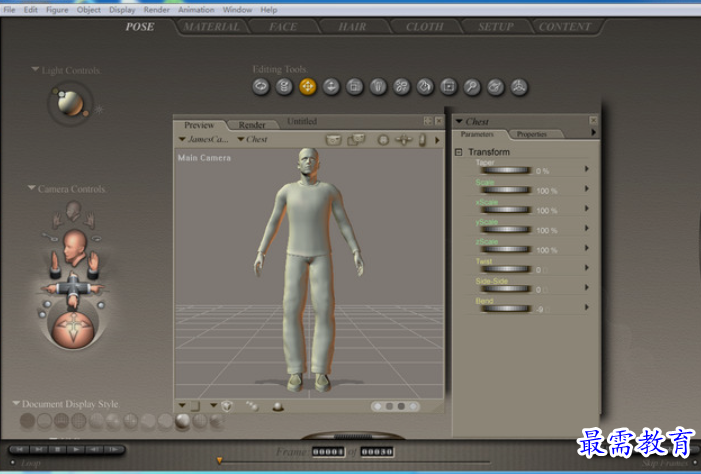Click the first tool in Editing Tools
Screen dimensions: 701x474
(261, 87)
